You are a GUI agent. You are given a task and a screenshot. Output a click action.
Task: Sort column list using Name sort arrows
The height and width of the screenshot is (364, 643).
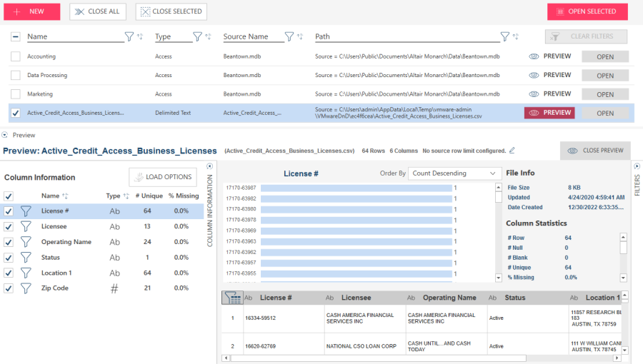pos(66,196)
